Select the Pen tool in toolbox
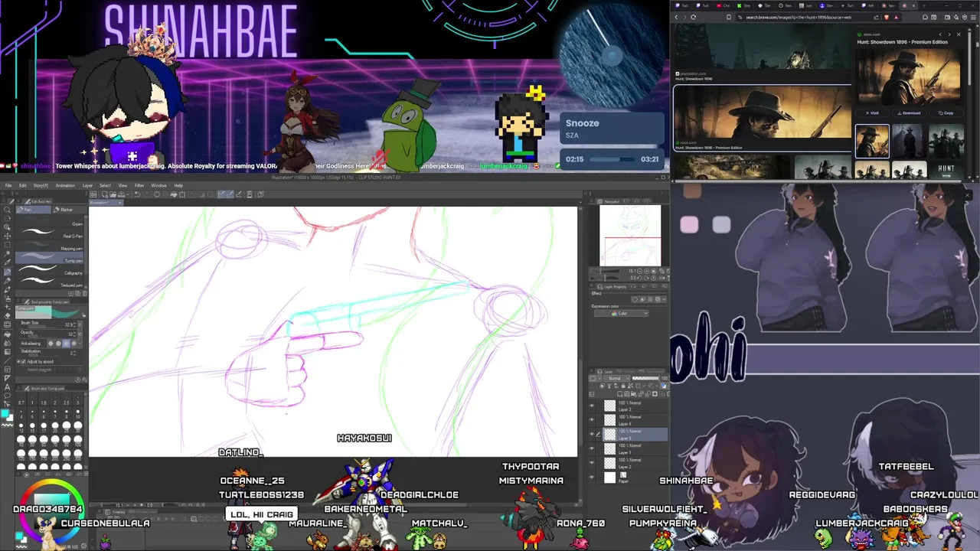 [7, 272]
